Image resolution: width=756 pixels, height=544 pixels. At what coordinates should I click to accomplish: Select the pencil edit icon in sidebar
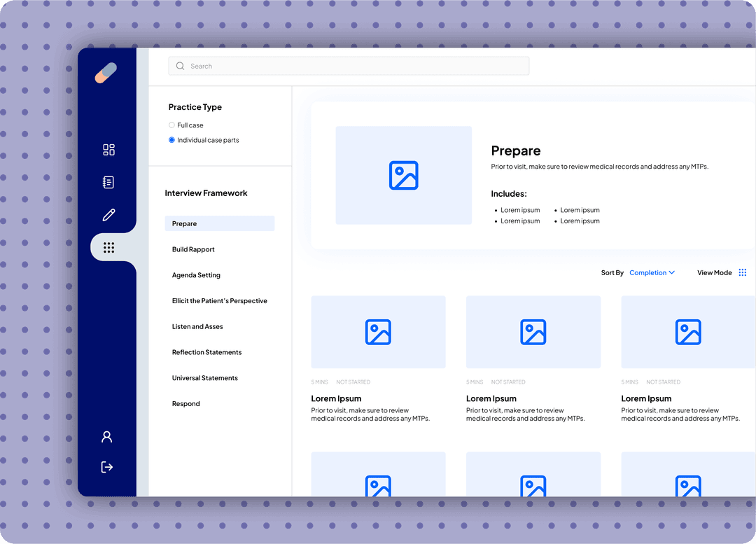108,215
